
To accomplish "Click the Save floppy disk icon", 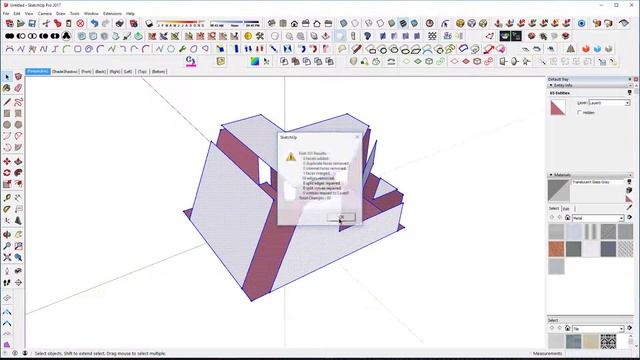I will (32, 23).
